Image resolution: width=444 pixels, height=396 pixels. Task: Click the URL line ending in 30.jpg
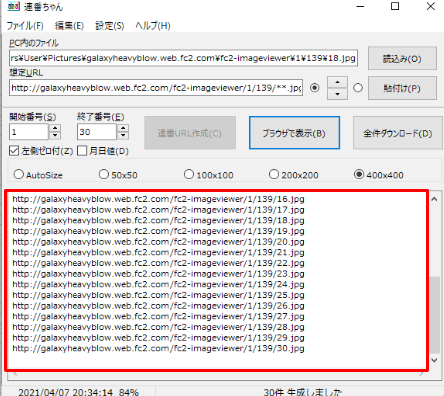click(x=158, y=349)
